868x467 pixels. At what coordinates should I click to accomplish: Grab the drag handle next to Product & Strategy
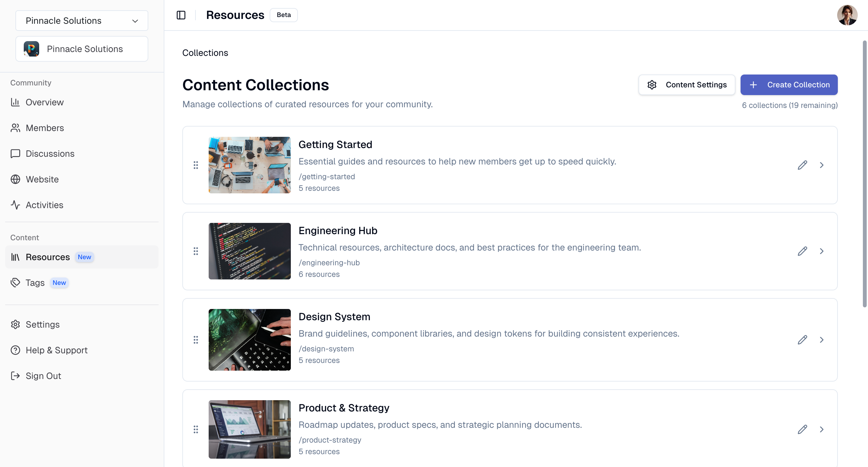point(196,429)
